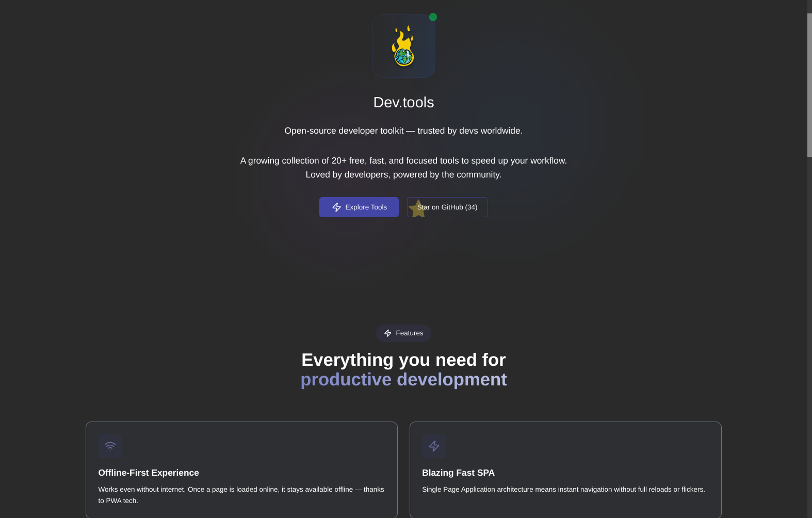Click the green status dot on logo

[433, 17]
